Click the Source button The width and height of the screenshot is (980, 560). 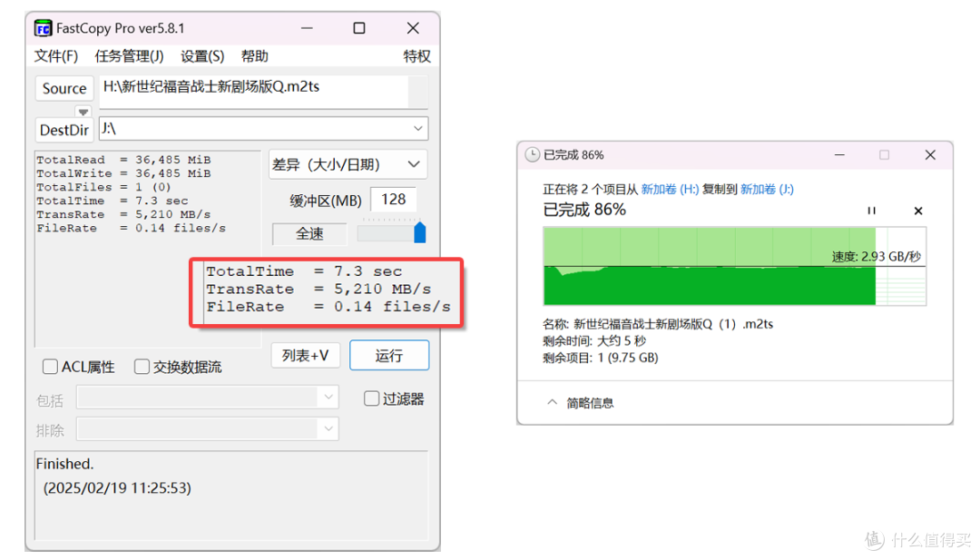pyautogui.click(x=64, y=89)
